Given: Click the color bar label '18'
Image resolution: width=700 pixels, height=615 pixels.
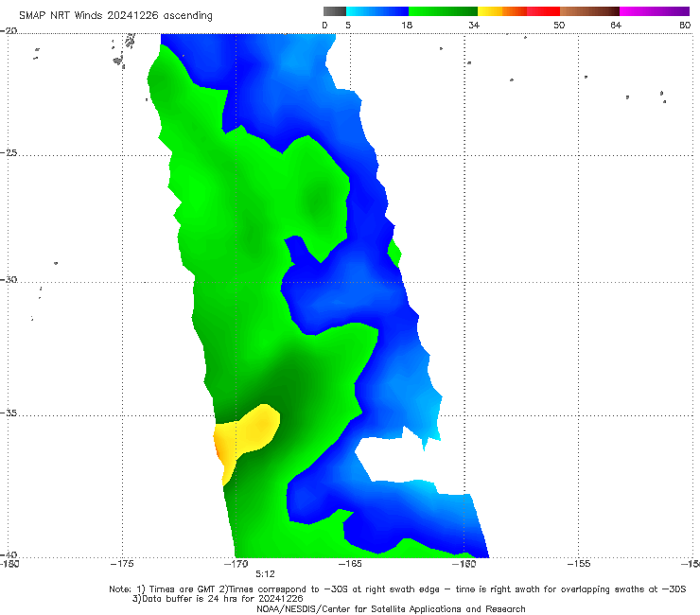Looking at the screenshot, I should point(407,25).
